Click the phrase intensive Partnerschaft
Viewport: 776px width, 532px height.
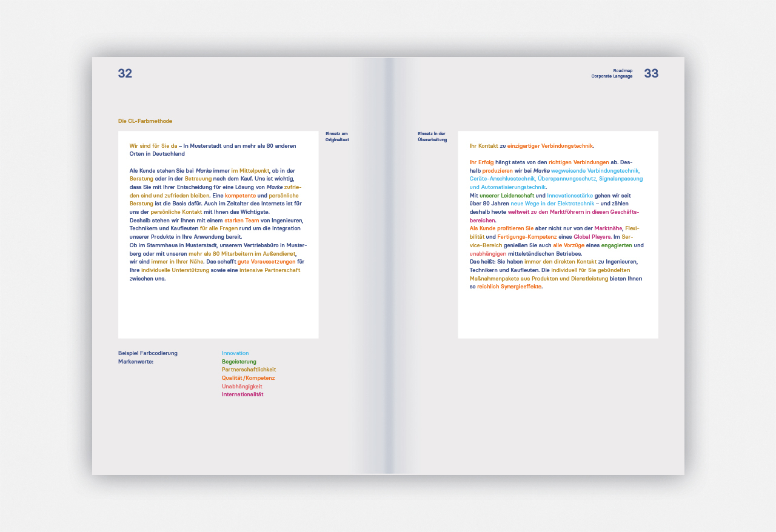269,270
